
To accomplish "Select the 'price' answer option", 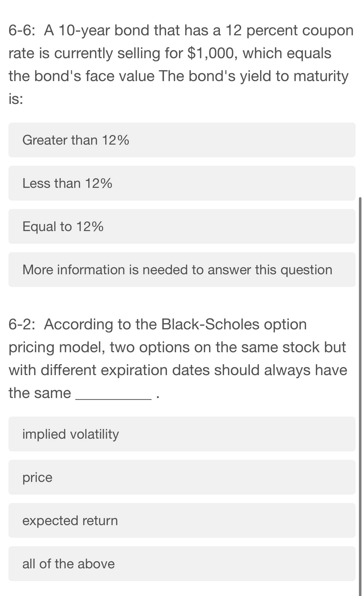I will [182, 477].
